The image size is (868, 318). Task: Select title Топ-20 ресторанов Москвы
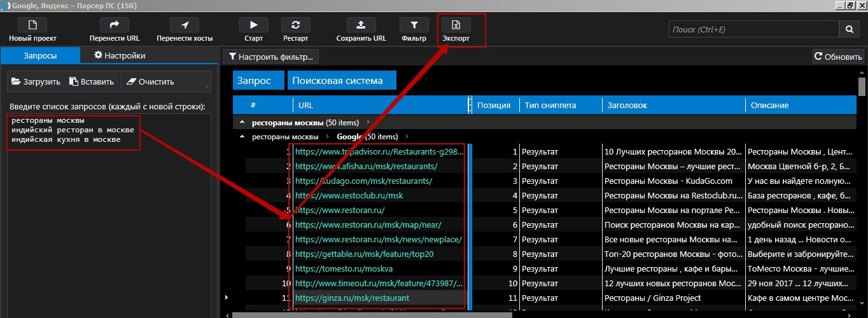pos(673,254)
